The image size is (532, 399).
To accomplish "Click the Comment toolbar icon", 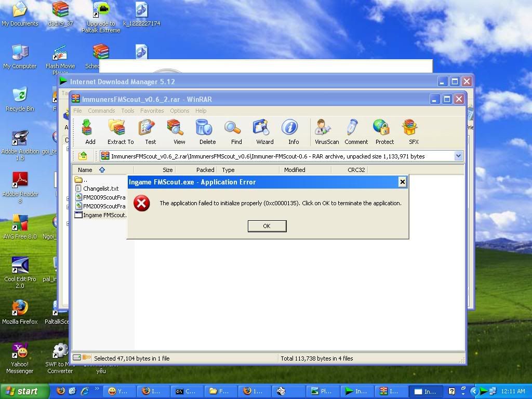I will click(356, 132).
